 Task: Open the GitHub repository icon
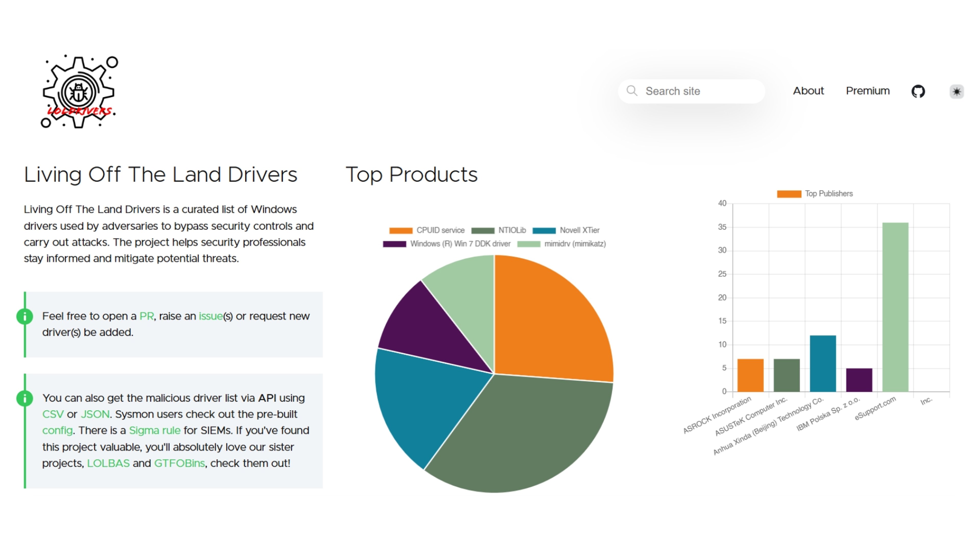tap(918, 91)
